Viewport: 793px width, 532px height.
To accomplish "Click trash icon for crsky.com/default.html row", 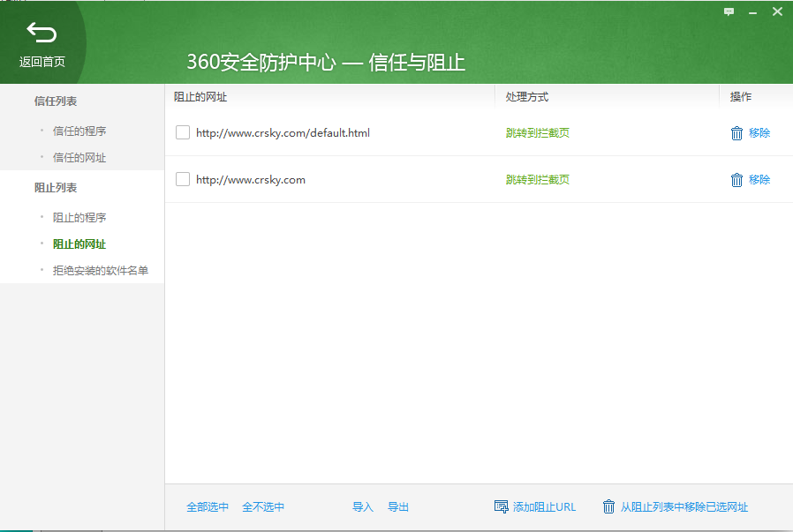I will [x=736, y=133].
